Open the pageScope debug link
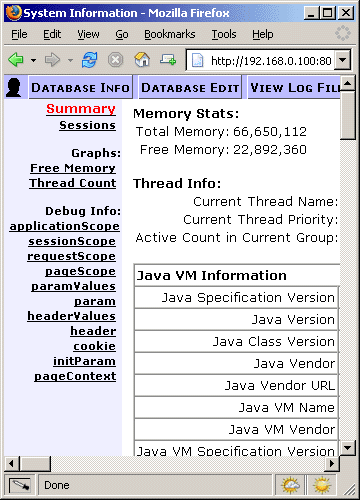 (x=81, y=271)
